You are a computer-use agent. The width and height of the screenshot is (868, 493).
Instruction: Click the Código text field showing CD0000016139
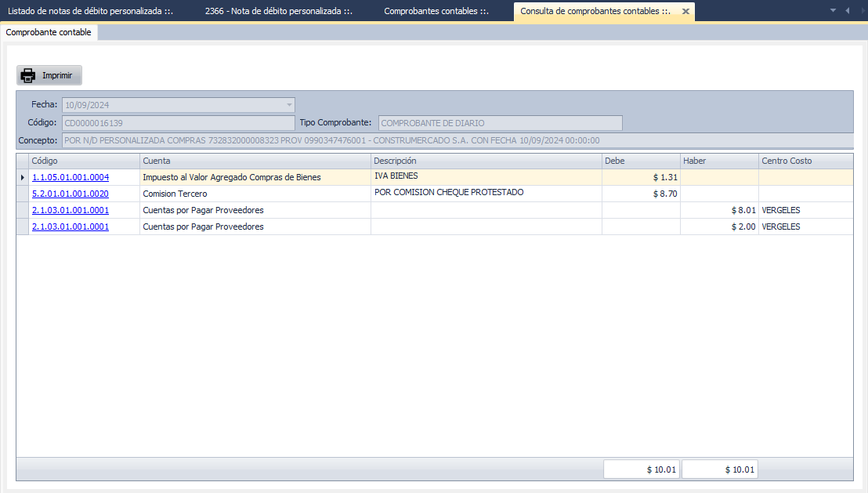pos(178,123)
